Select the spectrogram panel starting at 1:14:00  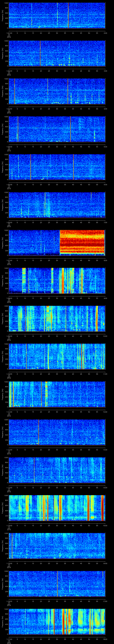pyautogui.click(x=57, y=508)
